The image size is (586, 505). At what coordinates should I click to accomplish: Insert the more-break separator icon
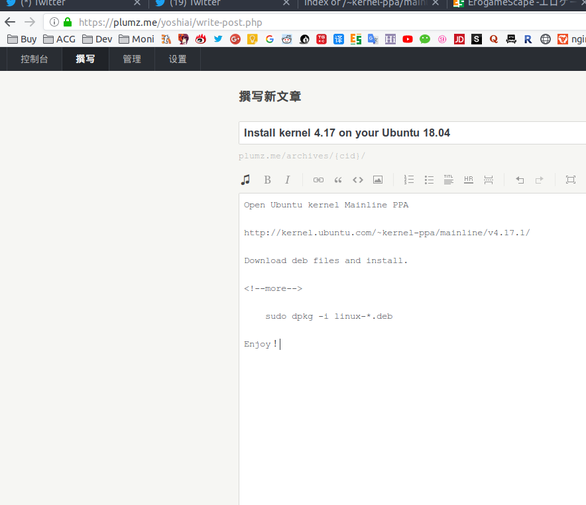488,180
